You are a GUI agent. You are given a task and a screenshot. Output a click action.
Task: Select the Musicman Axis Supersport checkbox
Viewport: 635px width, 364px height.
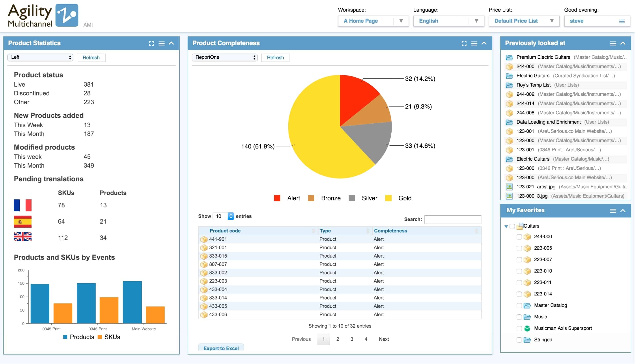(519, 329)
